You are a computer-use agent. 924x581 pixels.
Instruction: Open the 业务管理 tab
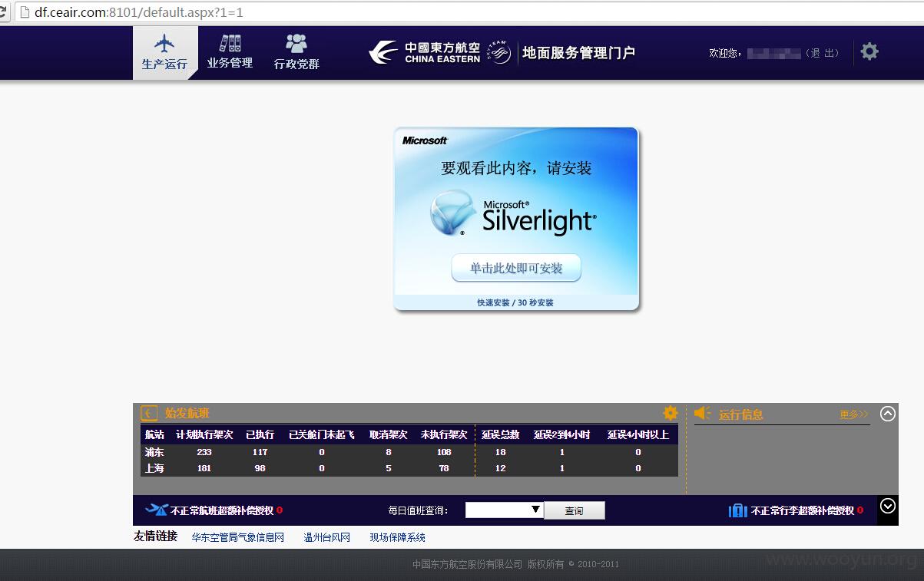[x=230, y=53]
